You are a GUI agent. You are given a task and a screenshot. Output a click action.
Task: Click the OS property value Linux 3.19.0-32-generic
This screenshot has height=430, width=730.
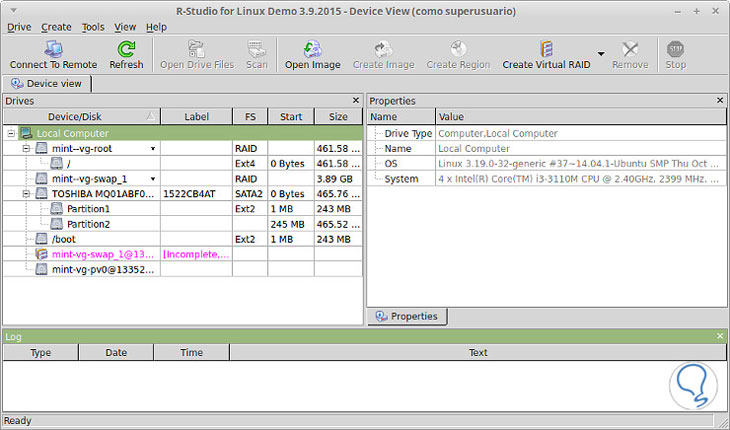(x=579, y=163)
